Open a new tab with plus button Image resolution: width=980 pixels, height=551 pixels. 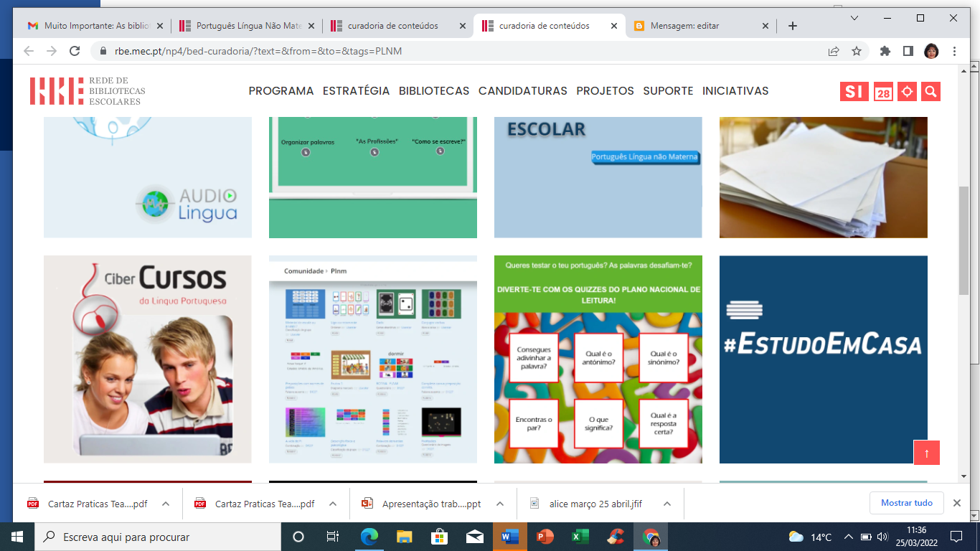point(793,26)
